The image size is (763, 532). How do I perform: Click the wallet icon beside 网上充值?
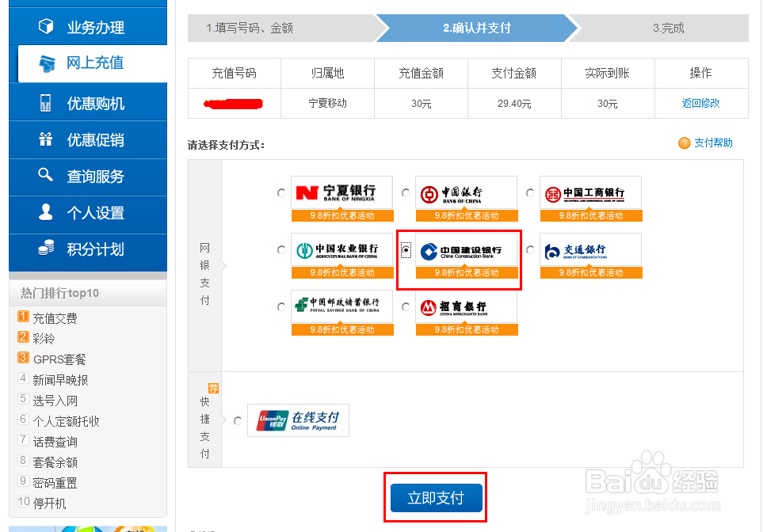48,63
